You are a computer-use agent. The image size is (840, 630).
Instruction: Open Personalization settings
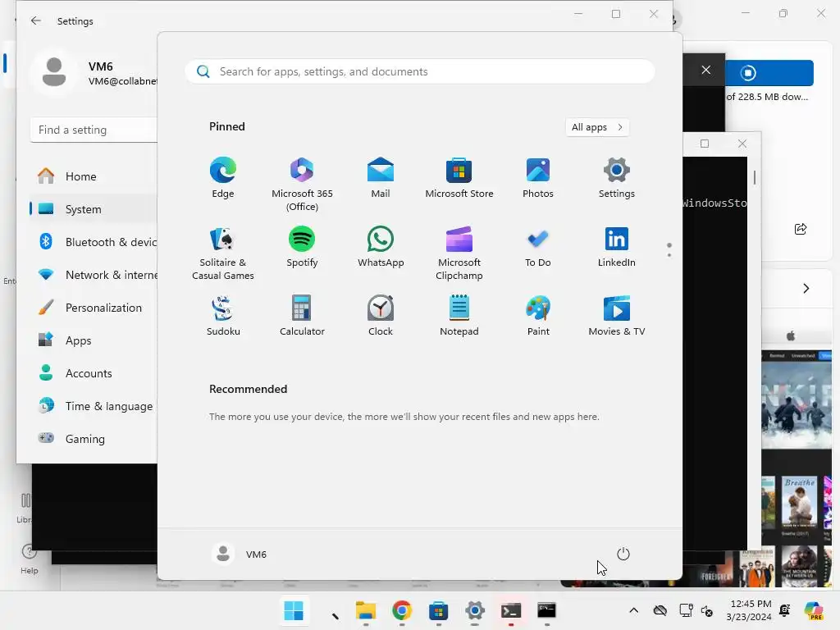(x=93, y=308)
